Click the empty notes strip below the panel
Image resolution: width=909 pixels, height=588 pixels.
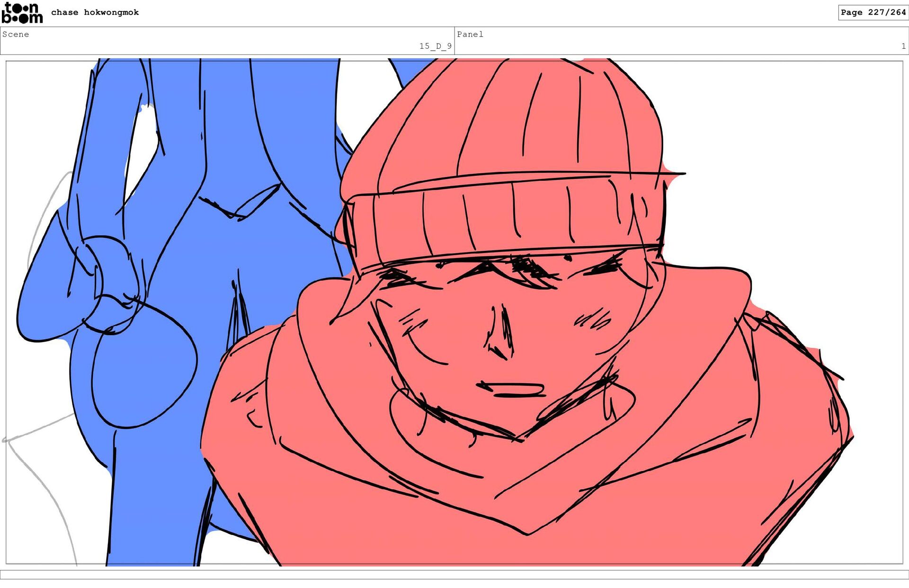coord(454,574)
